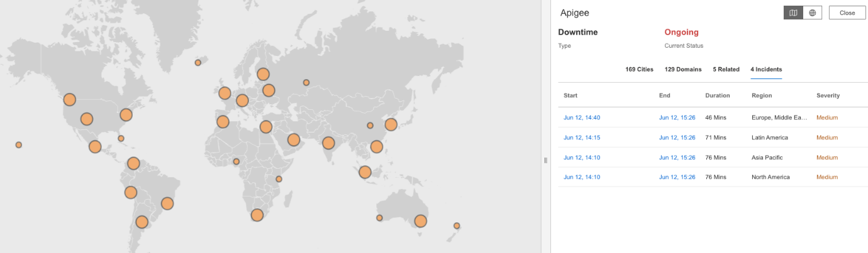Select the Latin America region cell
This screenshot has width=868, height=253.
(x=770, y=137)
